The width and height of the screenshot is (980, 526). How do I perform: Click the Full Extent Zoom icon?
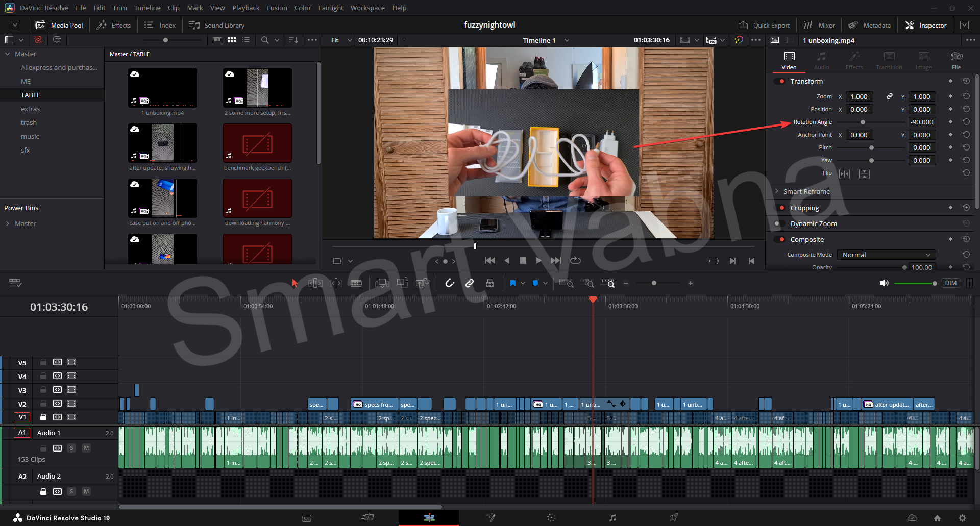point(566,283)
